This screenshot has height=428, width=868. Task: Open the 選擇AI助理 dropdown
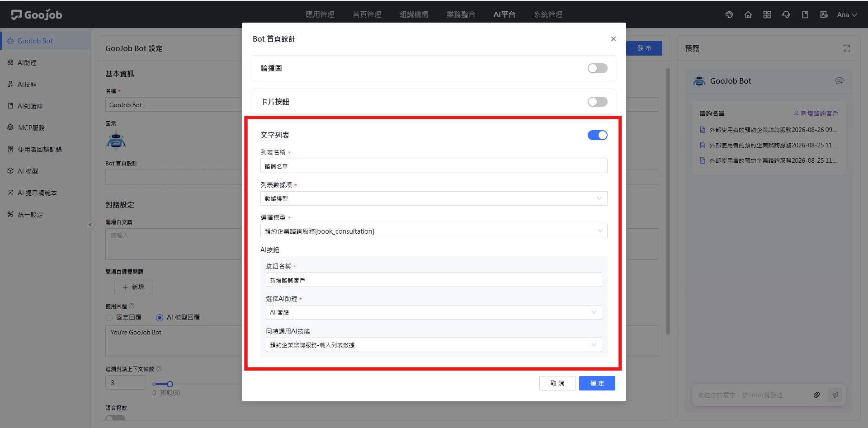click(x=434, y=312)
